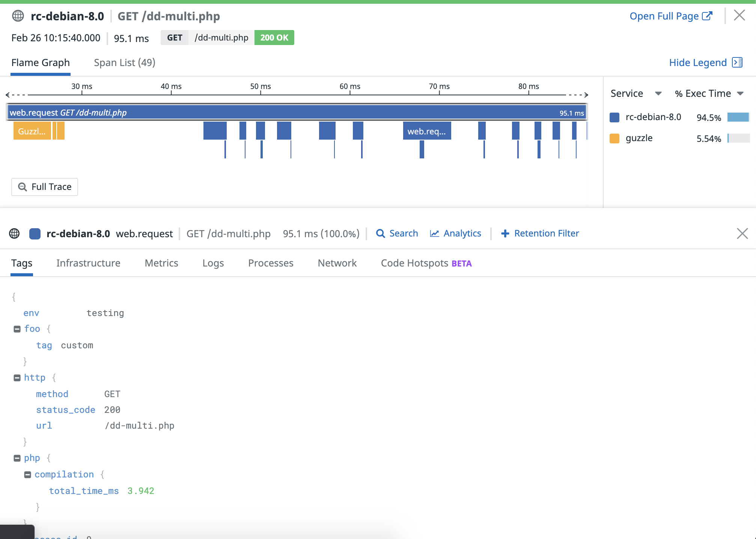The image size is (756, 539).
Task: Open the Infrastructure tab
Action: click(88, 263)
